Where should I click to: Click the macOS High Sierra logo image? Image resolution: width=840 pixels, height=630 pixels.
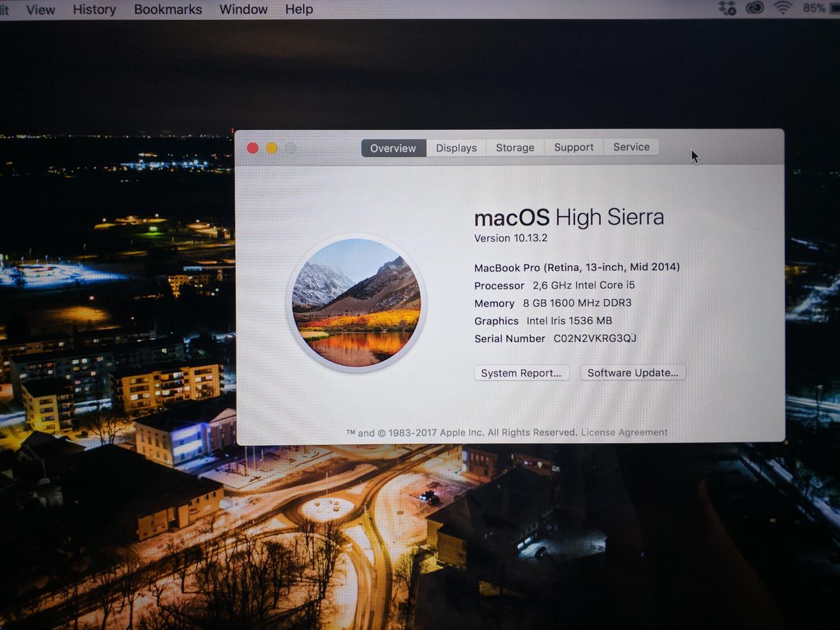(356, 302)
